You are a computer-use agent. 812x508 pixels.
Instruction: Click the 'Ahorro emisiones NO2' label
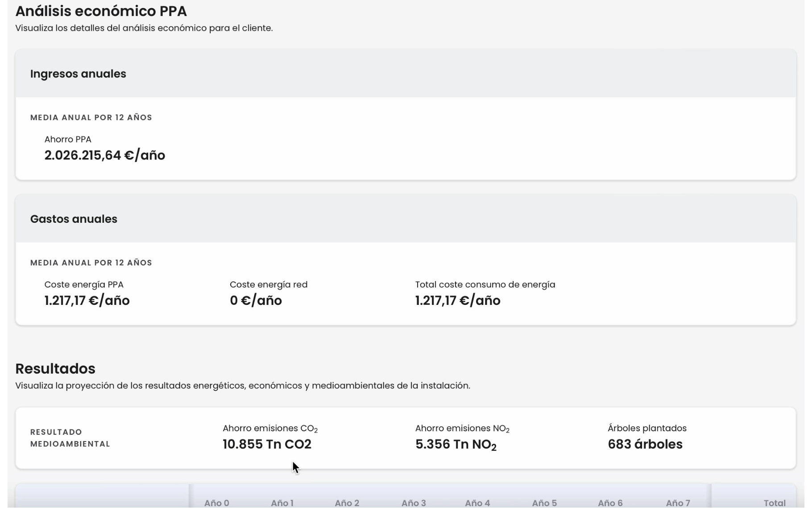(x=462, y=429)
